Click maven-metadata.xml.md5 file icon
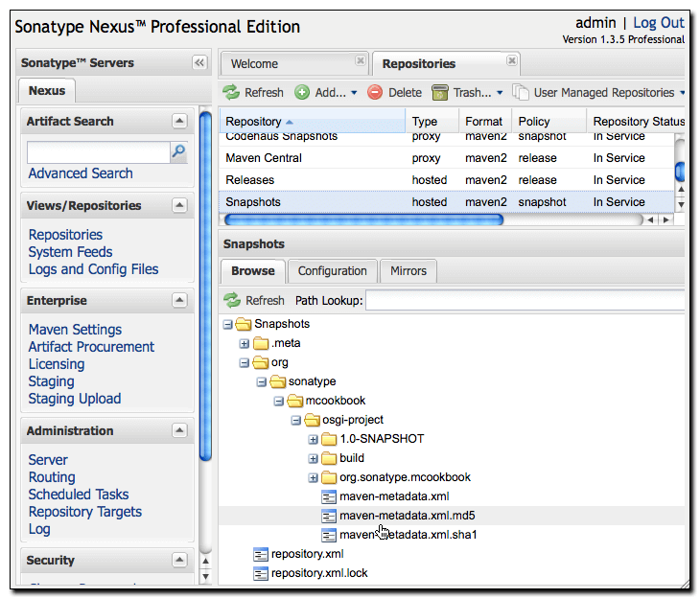This screenshot has width=700, height=599. click(x=329, y=516)
